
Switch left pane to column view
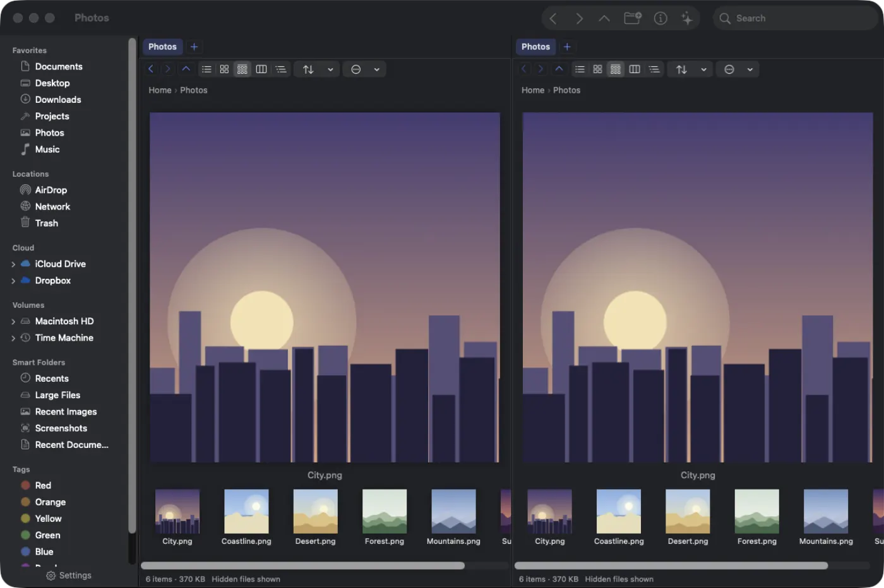click(x=261, y=69)
